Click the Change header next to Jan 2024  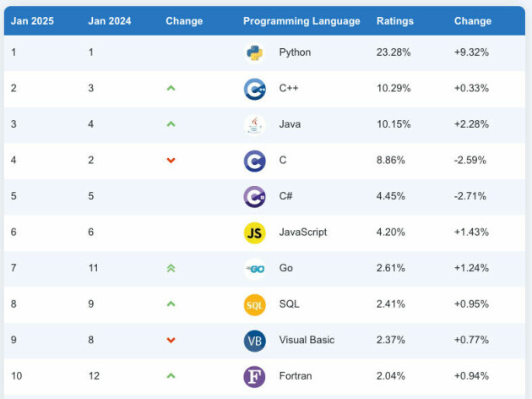184,21
